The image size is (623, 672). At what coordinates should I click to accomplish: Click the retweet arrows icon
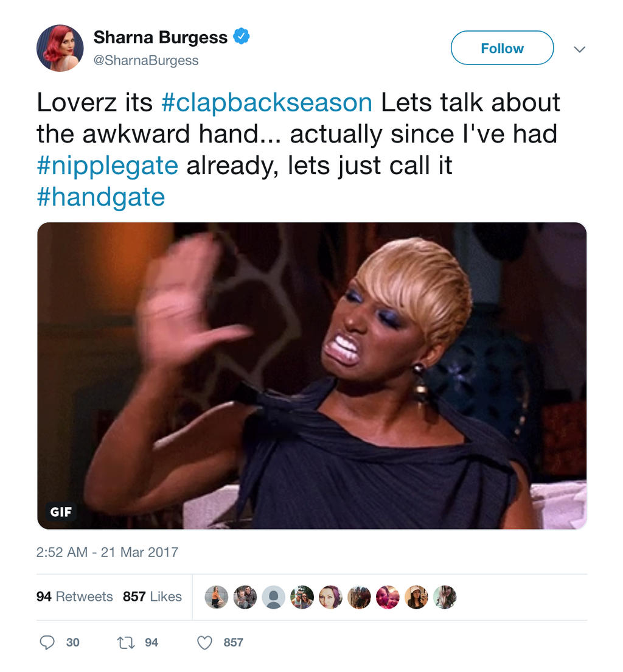(x=126, y=642)
